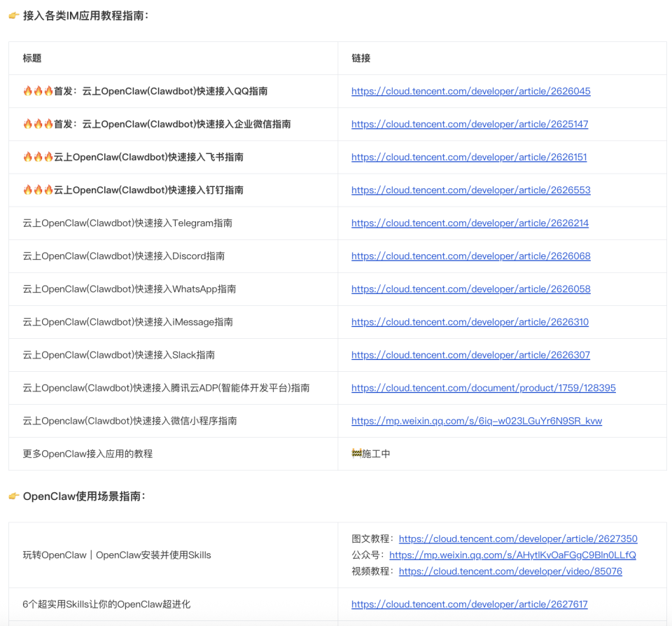Open the WhatsApp接入指南 link
The image size is (672, 626).
pos(470,288)
